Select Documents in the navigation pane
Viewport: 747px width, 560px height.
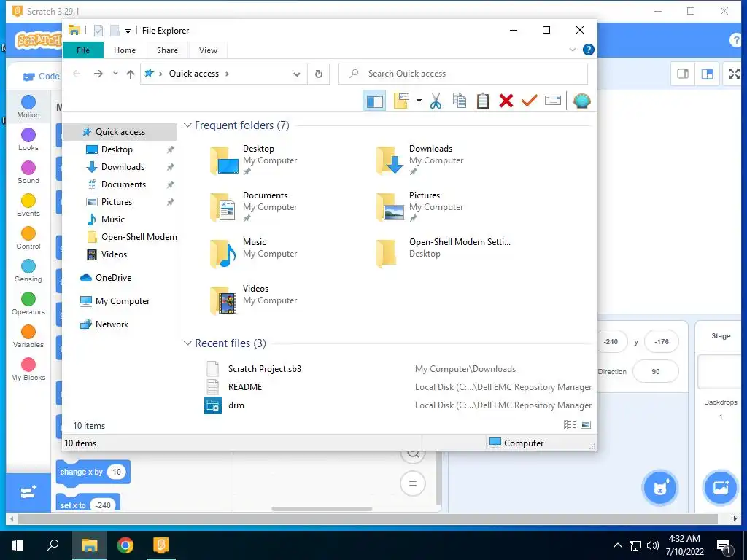pyautogui.click(x=123, y=184)
